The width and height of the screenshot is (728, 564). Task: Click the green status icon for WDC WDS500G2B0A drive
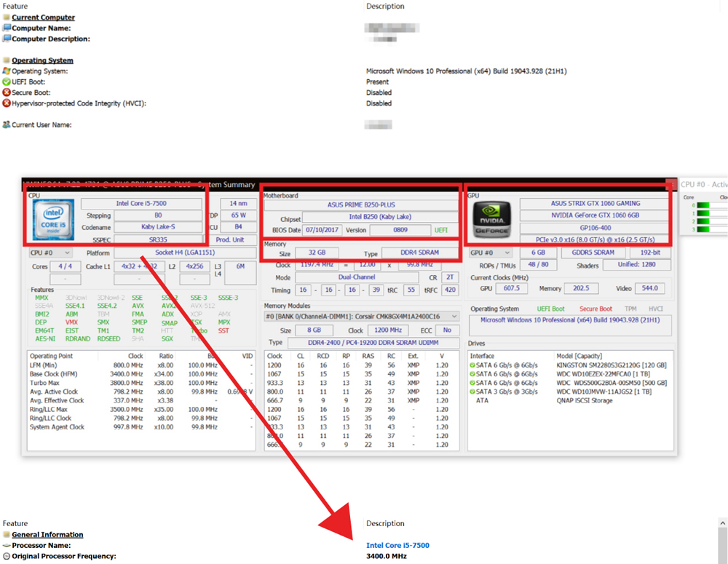pyautogui.click(x=472, y=383)
